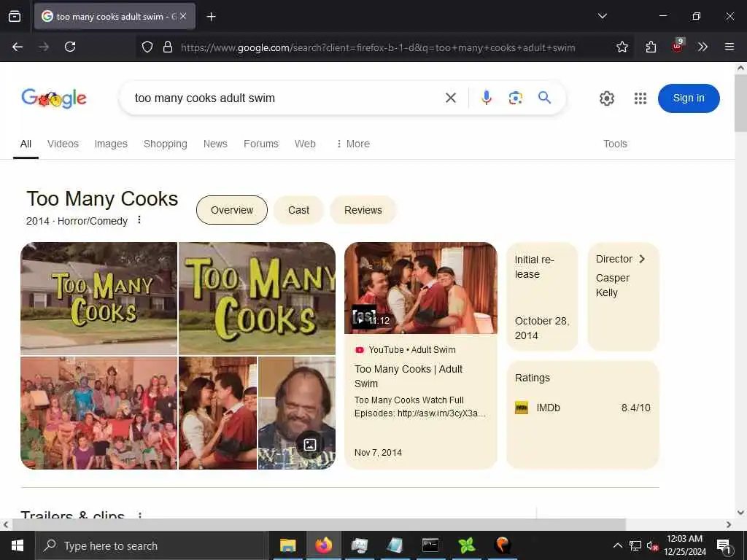Show hidden system tray icons

[x=617, y=545]
